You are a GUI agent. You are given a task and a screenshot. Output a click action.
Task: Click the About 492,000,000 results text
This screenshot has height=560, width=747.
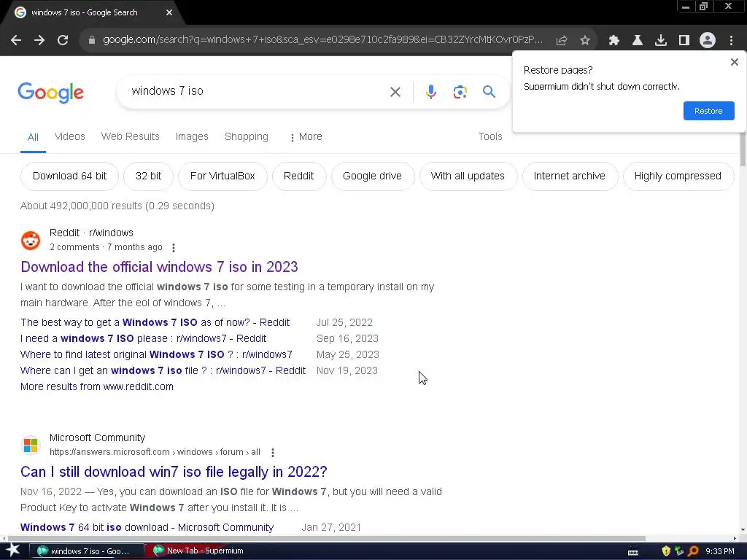(117, 206)
